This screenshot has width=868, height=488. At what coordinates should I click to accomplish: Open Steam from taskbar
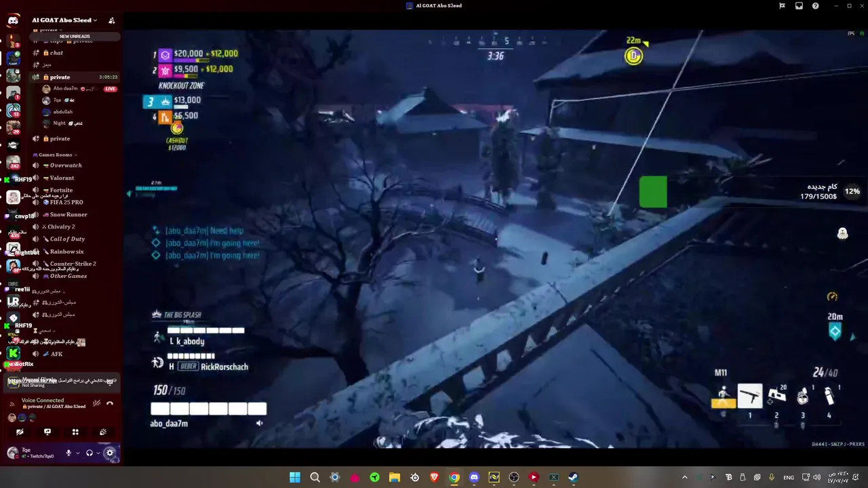pos(574,477)
